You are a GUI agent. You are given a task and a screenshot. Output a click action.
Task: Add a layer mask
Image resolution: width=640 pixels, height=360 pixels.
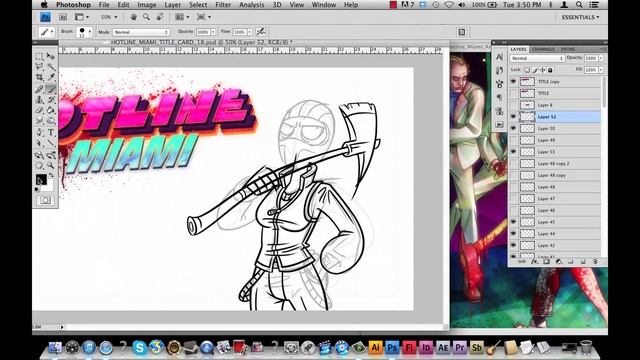click(546, 261)
